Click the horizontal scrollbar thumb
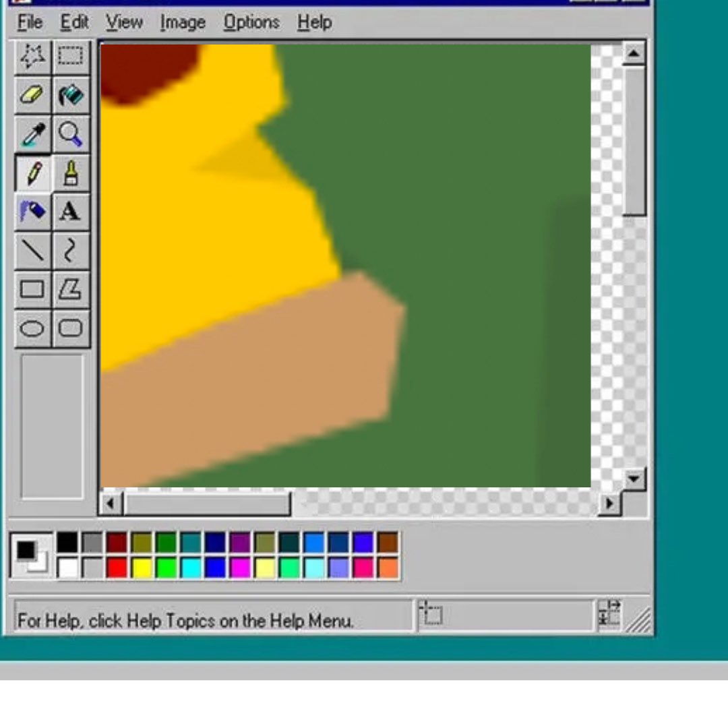This screenshot has width=728, height=728. (x=207, y=504)
